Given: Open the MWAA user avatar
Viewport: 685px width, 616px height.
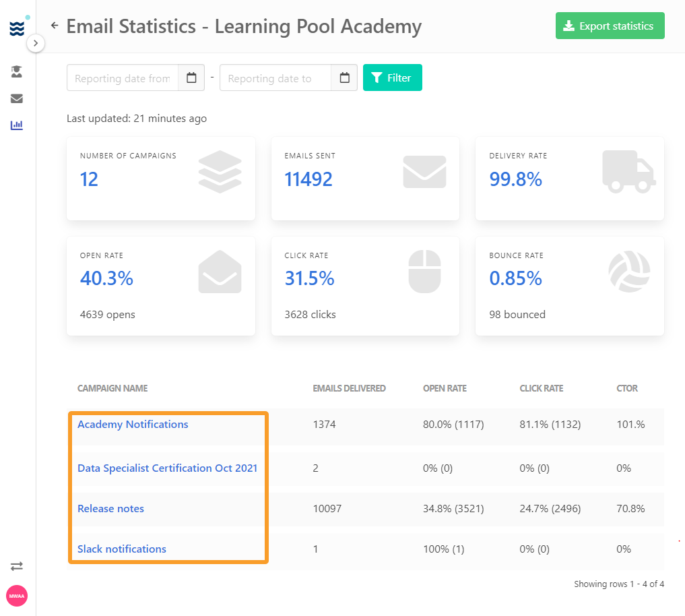Looking at the screenshot, I should pyautogui.click(x=17, y=596).
